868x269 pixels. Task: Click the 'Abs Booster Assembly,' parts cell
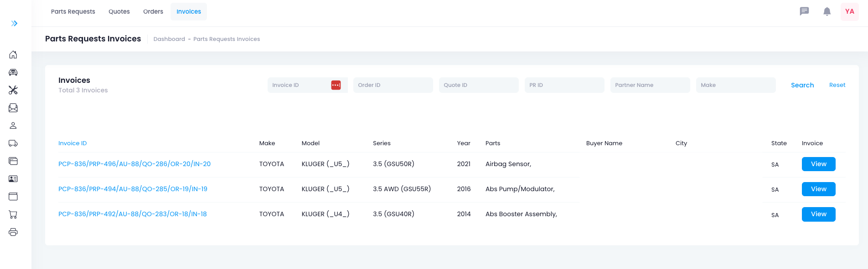(521, 214)
